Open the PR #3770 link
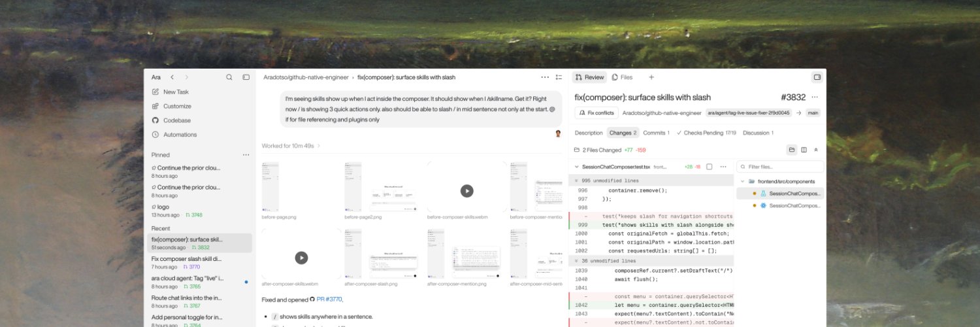 click(329, 299)
